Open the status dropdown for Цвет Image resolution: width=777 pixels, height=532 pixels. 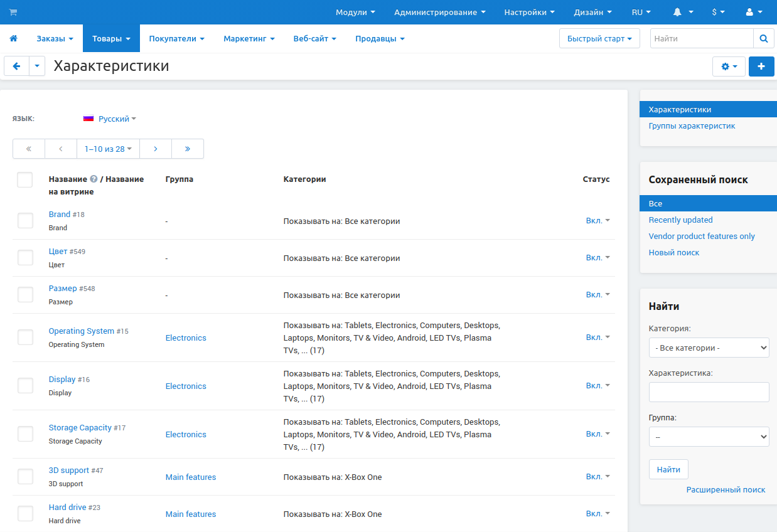tap(597, 258)
